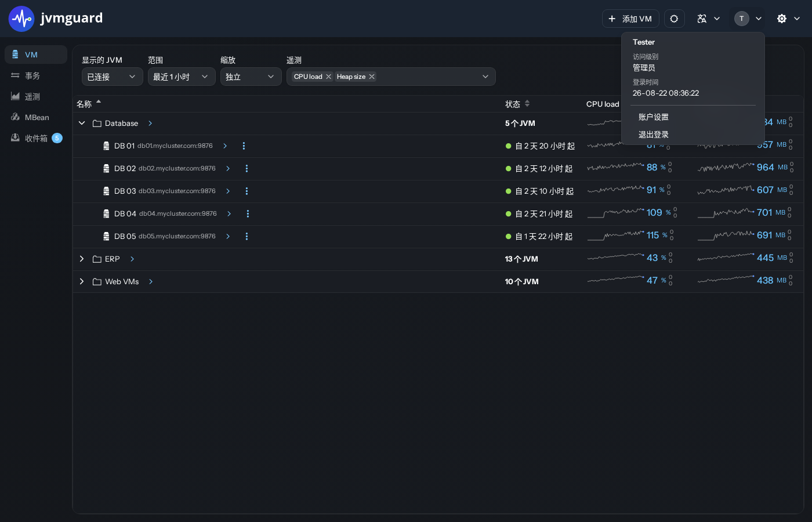
Task: Go to the VM section in the sidebar
Action: click(36, 55)
